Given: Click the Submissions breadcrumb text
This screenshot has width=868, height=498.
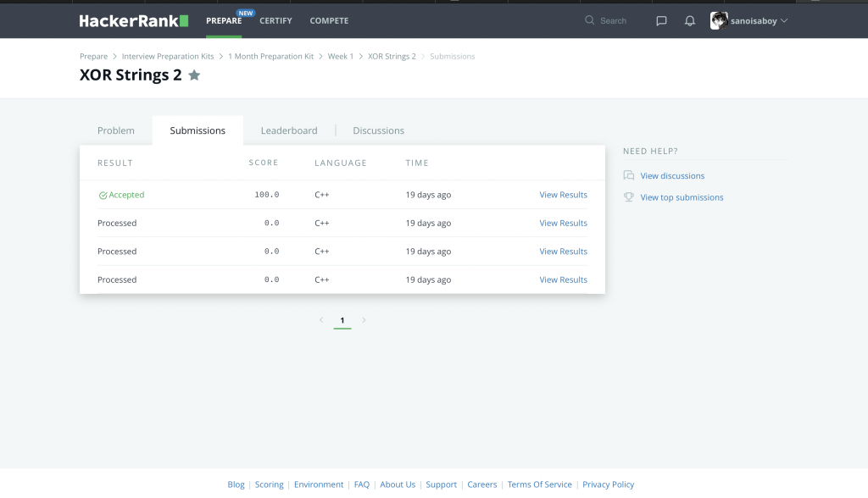Looking at the screenshot, I should click(x=453, y=57).
